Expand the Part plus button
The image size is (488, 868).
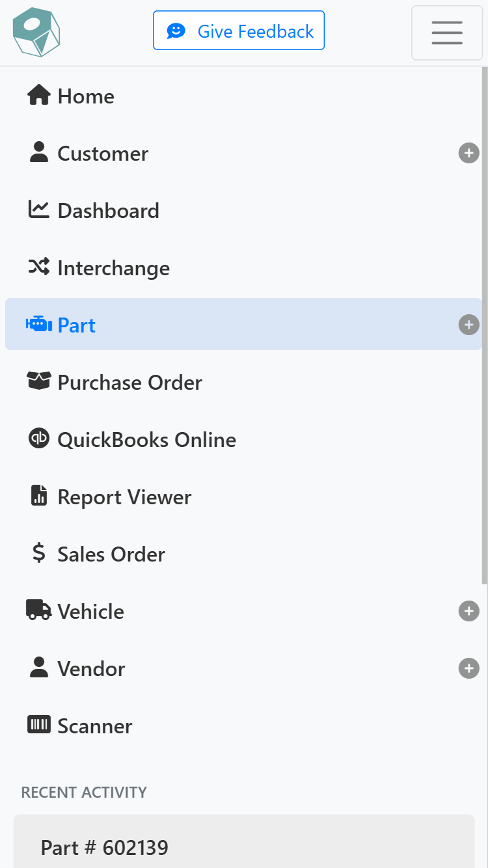[x=468, y=325]
